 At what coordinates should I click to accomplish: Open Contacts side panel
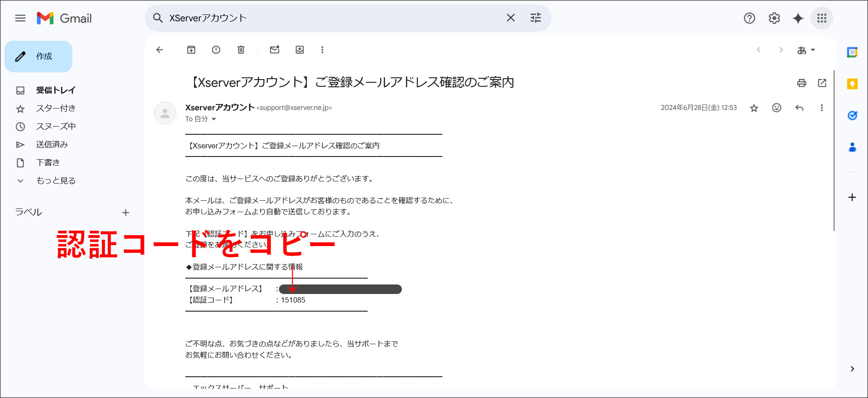pos(852,147)
